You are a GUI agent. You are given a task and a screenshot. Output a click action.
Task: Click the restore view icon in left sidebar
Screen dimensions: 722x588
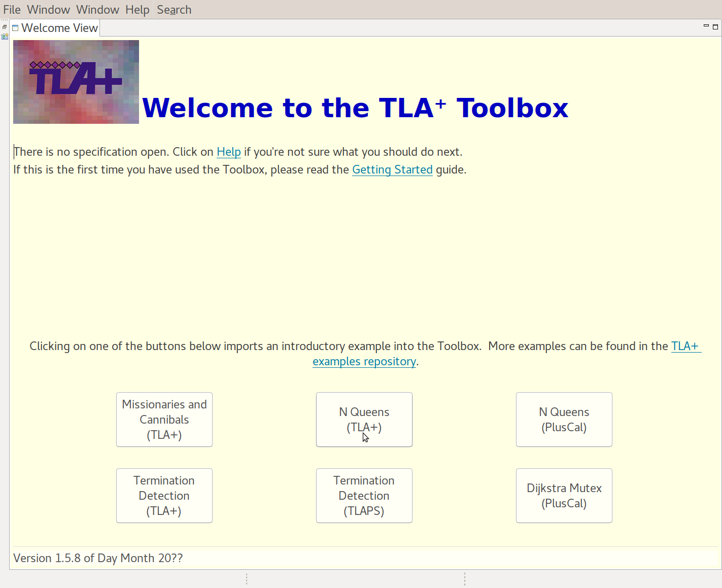[x=4, y=26]
